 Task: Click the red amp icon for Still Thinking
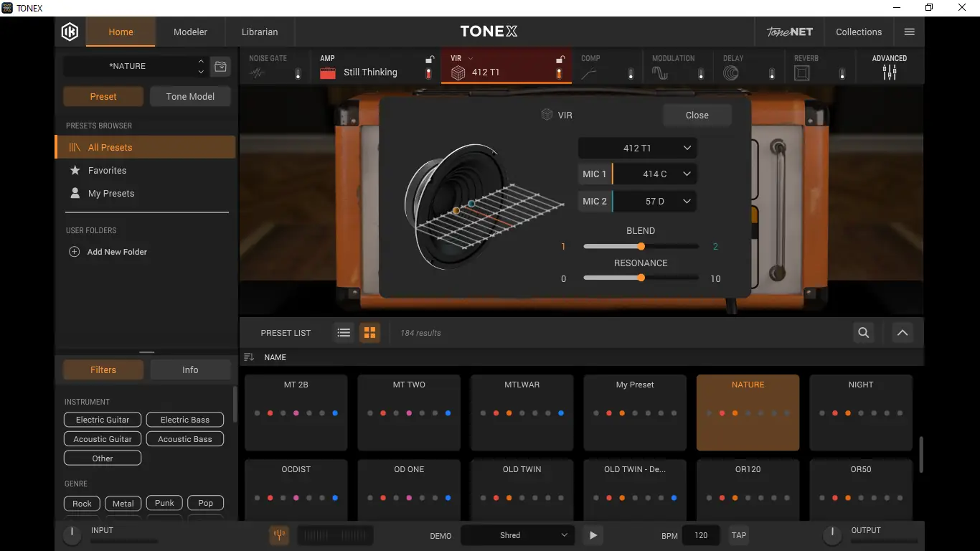(x=328, y=72)
